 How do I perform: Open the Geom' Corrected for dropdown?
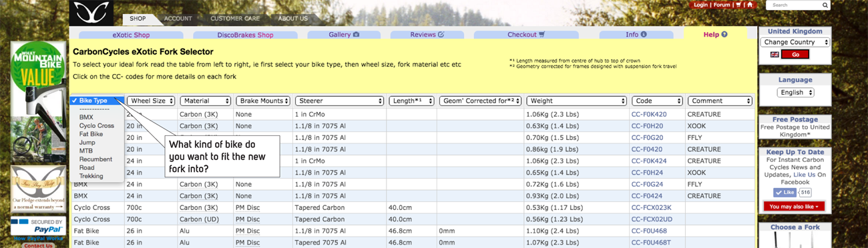click(x=480, y=101)
